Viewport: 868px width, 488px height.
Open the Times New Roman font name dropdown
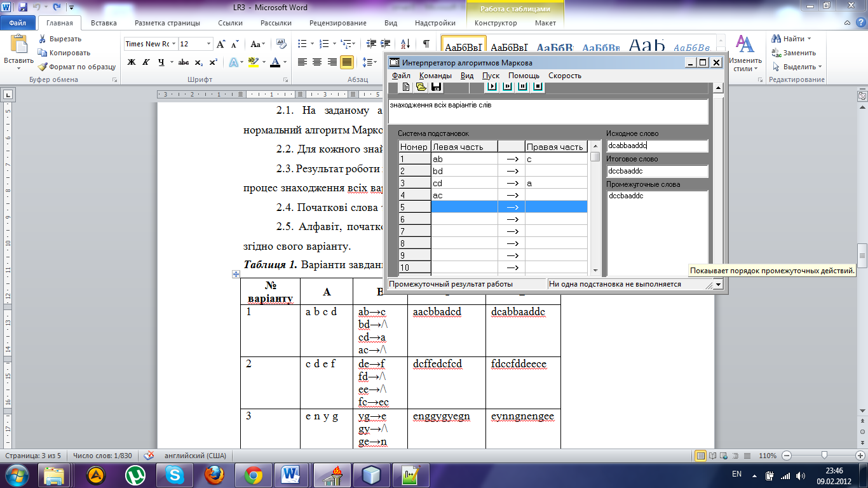pos(173,44)
